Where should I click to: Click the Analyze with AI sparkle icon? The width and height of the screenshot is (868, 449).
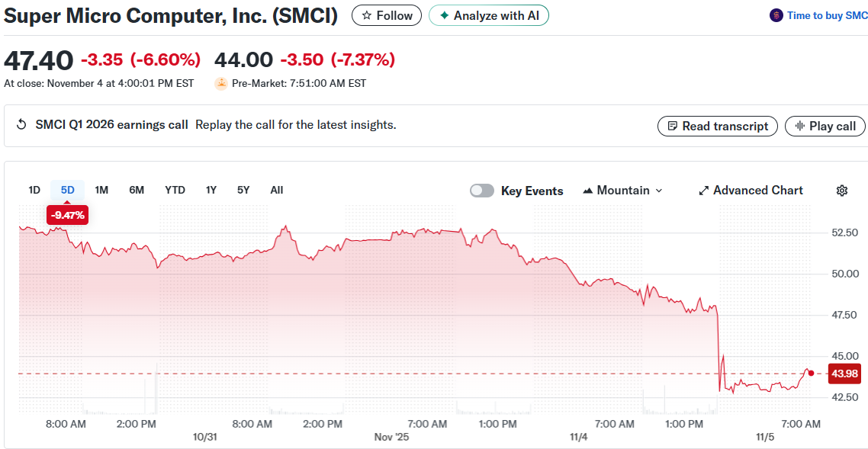[x=444, y=15]
